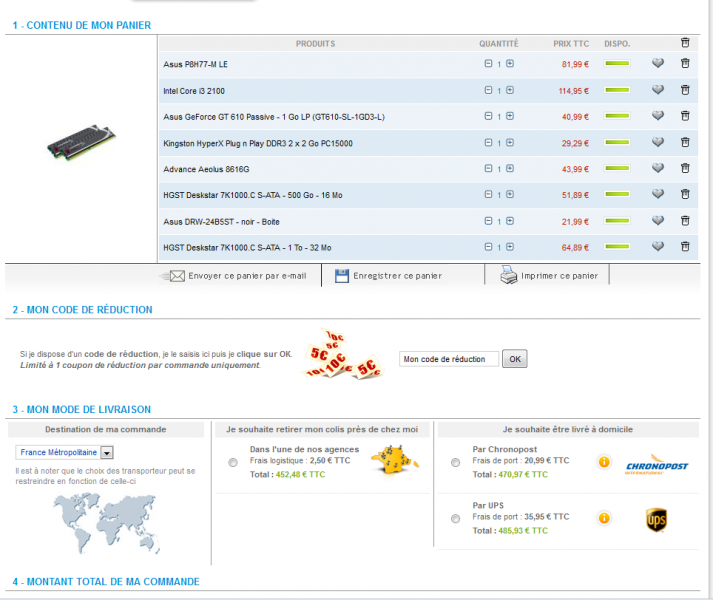
Task: Increase quantity of Asus GeForce GT 610
Action: pyautogui.click(x=510, y=116)
